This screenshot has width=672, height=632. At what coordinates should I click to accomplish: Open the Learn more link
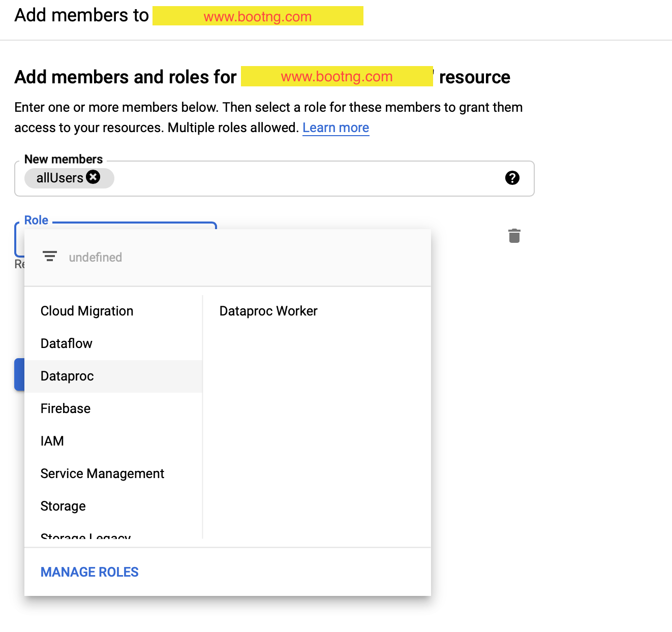[x=335, y=128]
